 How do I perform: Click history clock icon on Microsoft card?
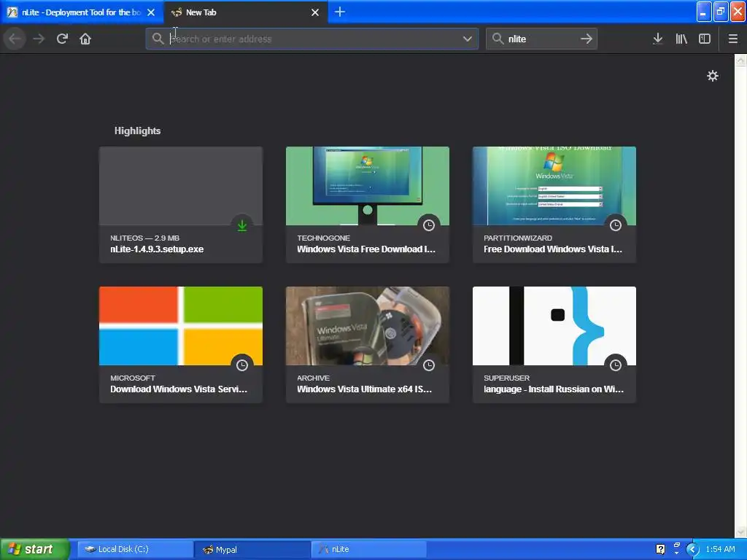point(242,365)
